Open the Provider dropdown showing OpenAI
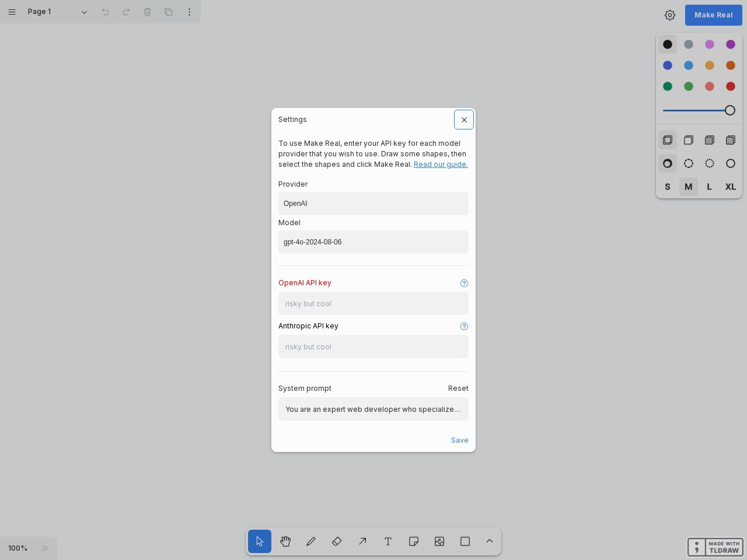The image size is (747, 560). 373,204
